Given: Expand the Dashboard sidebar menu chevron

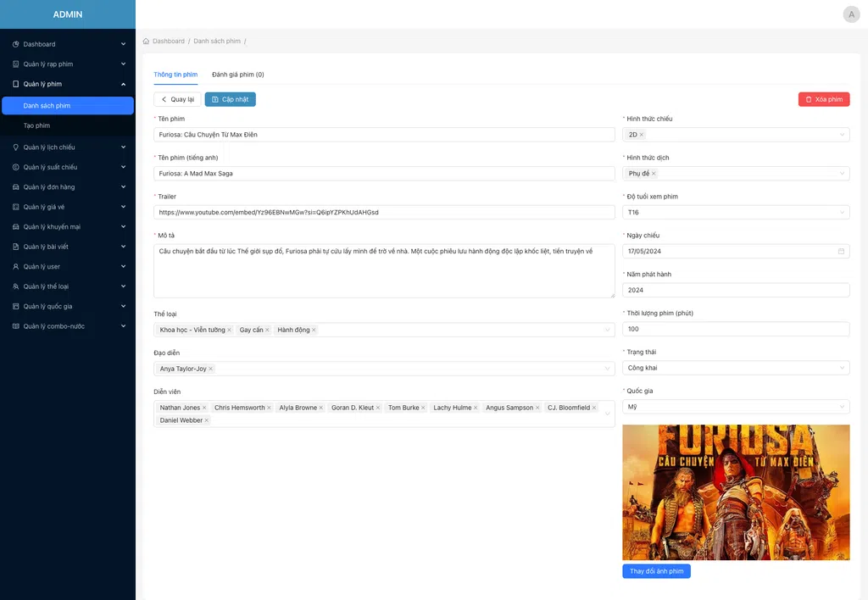Looking at the screenshot, I should [123, 44].
